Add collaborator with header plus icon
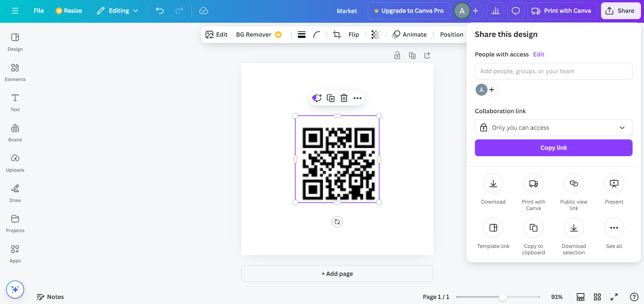 (476, 11)
